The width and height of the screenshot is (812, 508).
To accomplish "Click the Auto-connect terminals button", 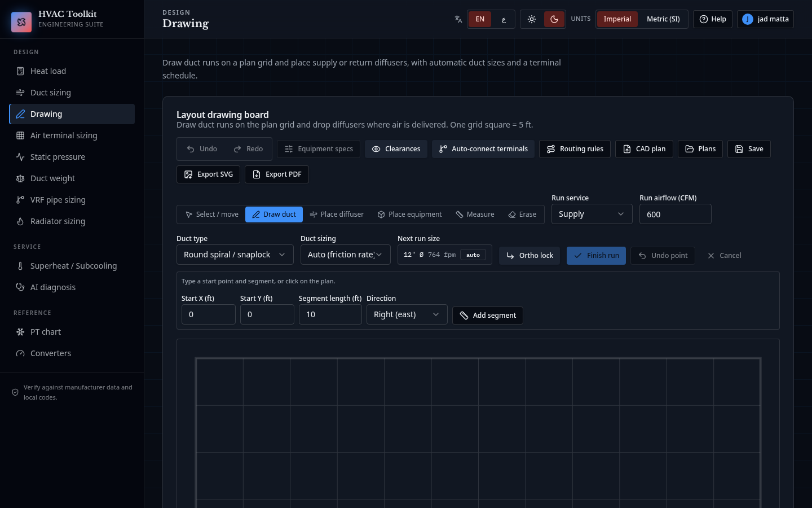I will 483,149.
